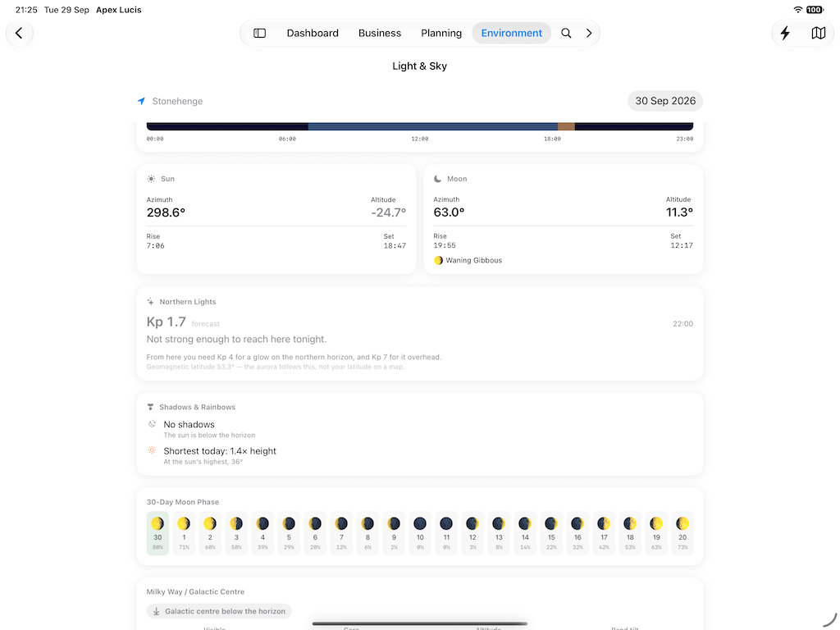Tap the battery 100 indicator
The height and width of the screenshot is (630, 840).
point(815,10)
